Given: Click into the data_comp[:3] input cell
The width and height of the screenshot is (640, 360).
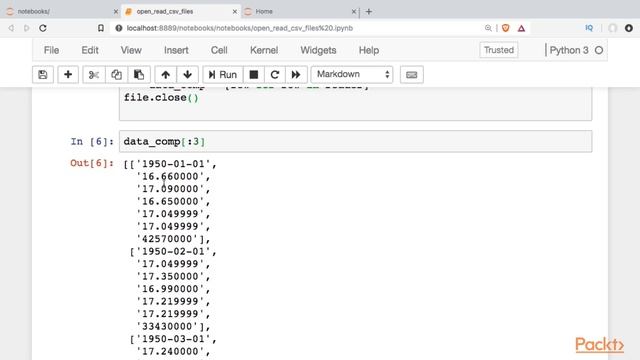Looking at the screenshot, I should pyautogui.click(x=356, y=141).
